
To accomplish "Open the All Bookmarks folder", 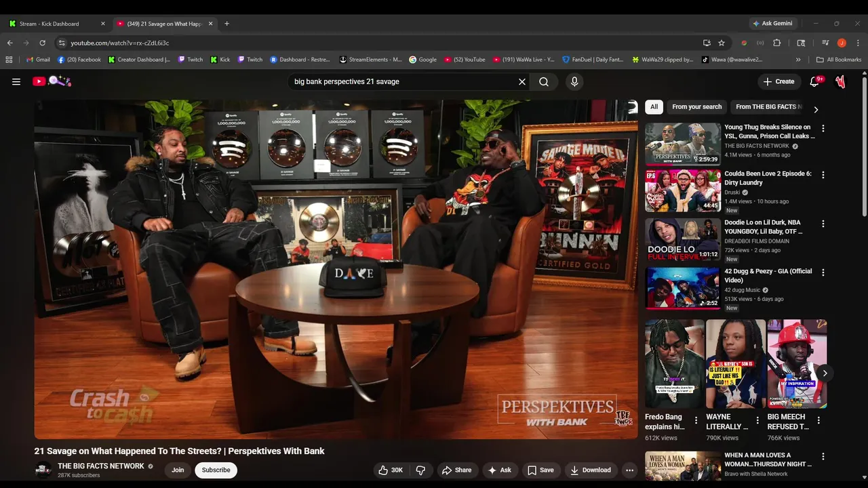I will pos(839,60).
